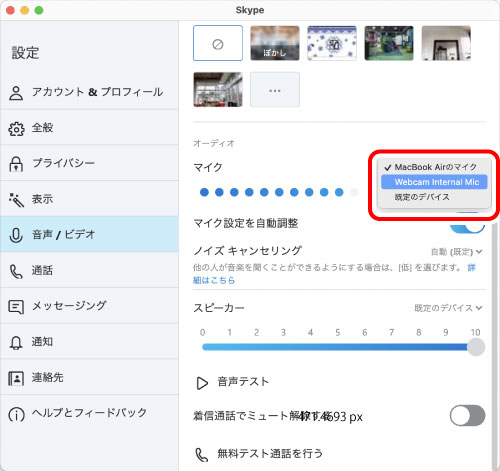Image resolution: width=500 pixels, height=471 pixels.
Task: Choose Webcam Internal Mic from the menu
Action: [x=434, y=182]
